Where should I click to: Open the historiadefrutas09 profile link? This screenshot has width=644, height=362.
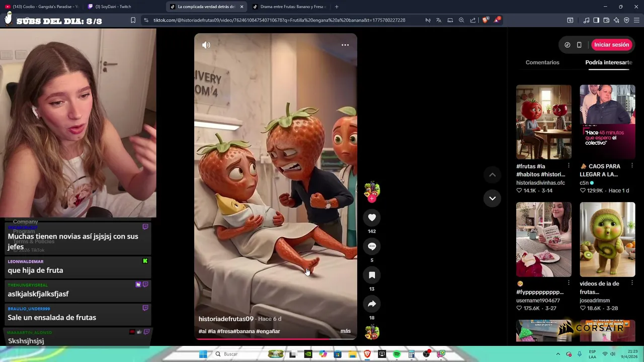226,319
